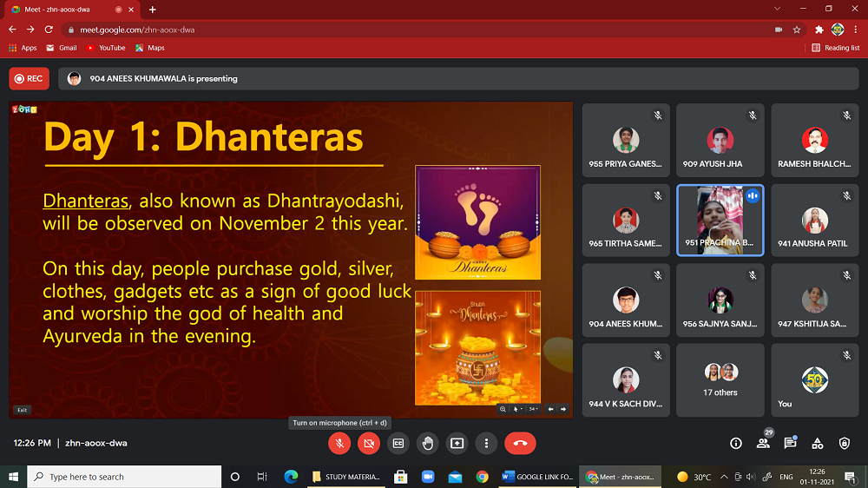Show the participants list
868x488 pixels.
point(763,443)
